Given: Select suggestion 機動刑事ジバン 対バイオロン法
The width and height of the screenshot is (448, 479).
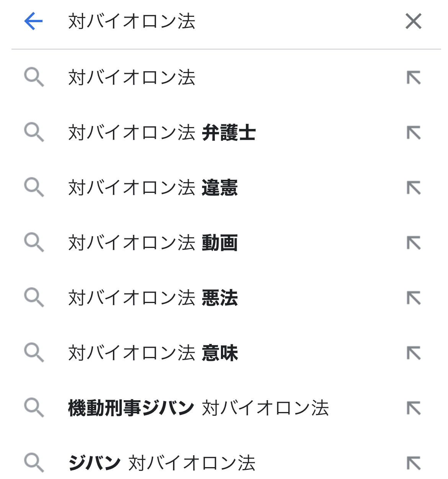Looking at the screenshot, I should [198, 408].
